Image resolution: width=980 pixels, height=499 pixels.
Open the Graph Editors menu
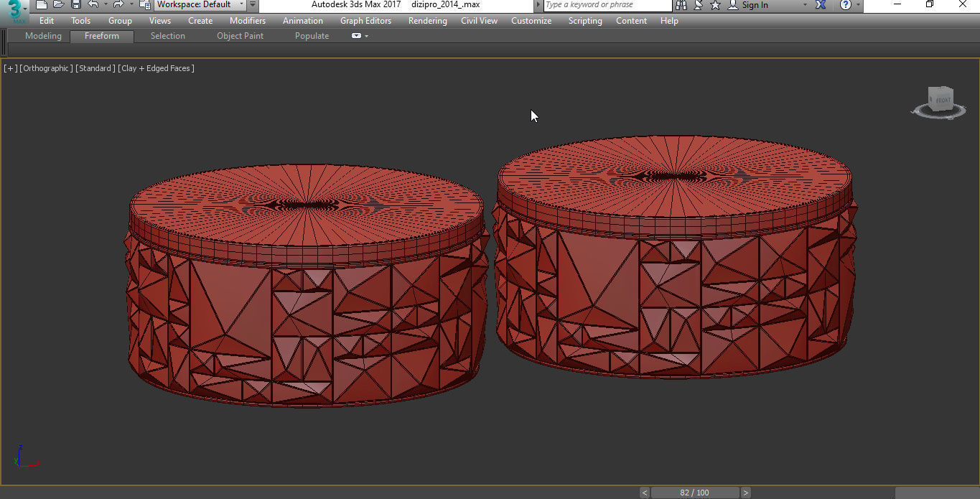tap(365, 21)
